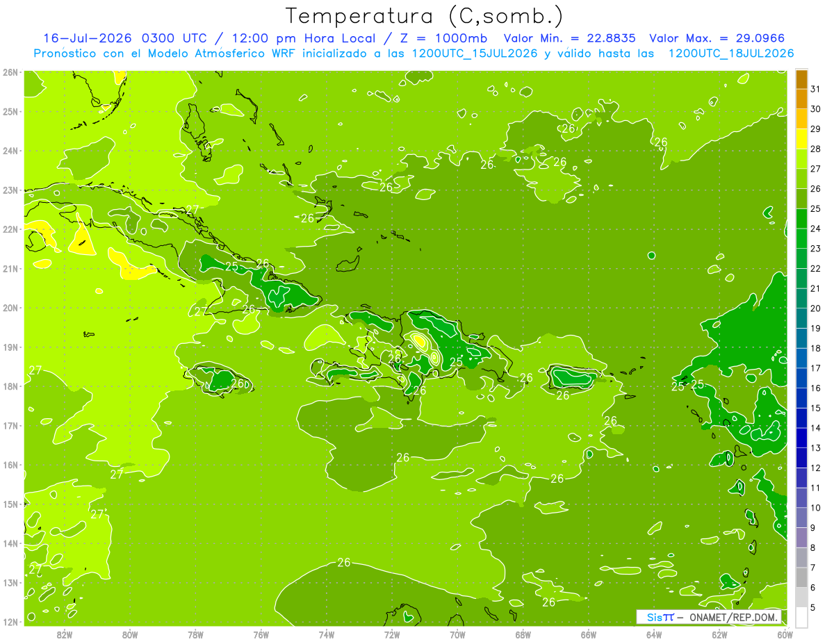Click the 13N latitude axis label
834x644 pixels.
[x=10, y=582]
